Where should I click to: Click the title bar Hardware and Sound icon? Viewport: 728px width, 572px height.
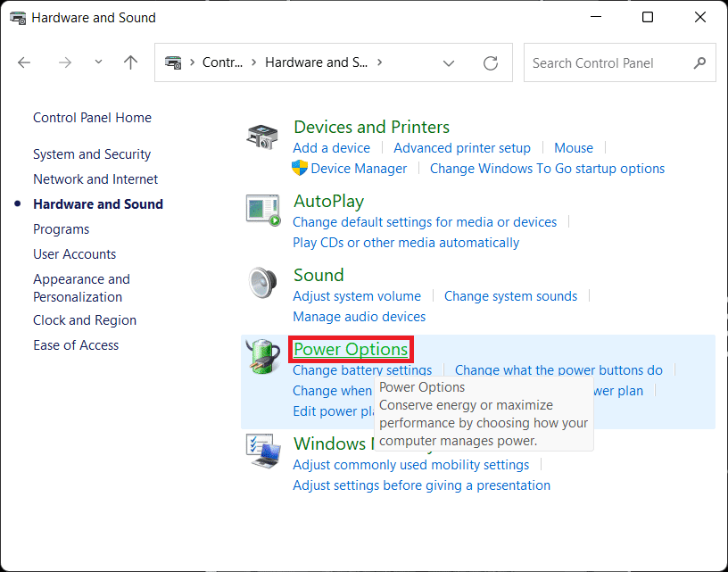(18, 18)
